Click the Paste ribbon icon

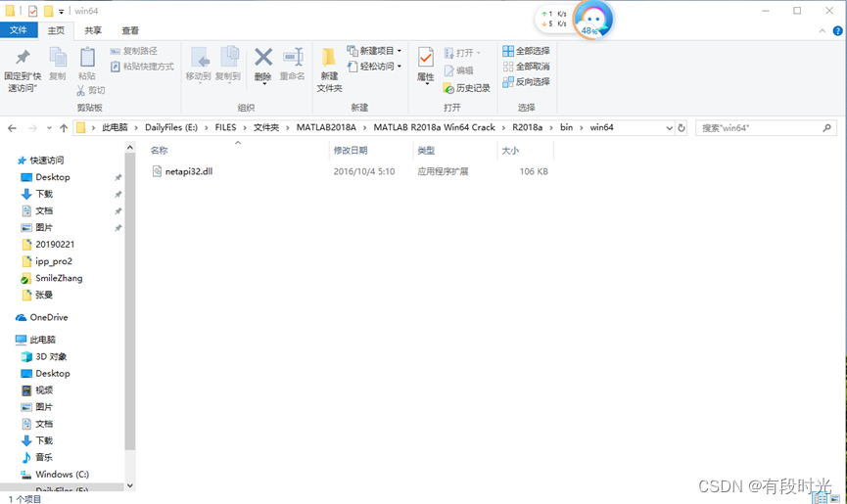tap(87, 65)
